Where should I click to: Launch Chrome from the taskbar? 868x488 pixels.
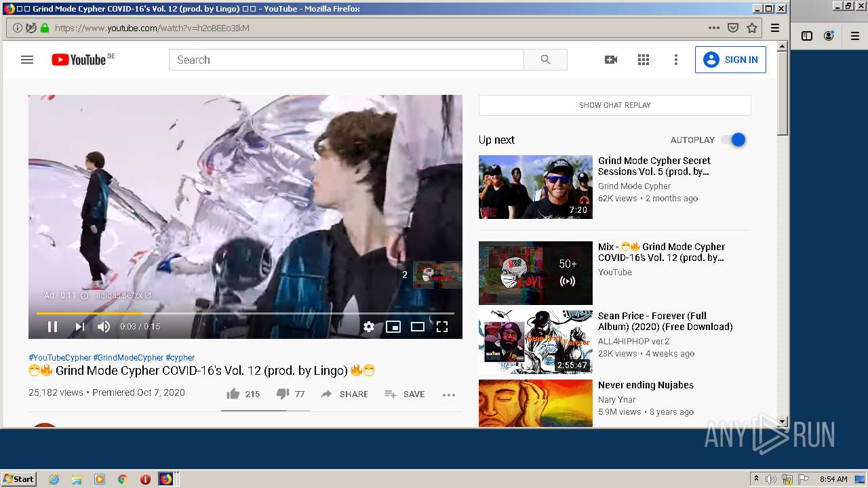click(x=122, y=479)
